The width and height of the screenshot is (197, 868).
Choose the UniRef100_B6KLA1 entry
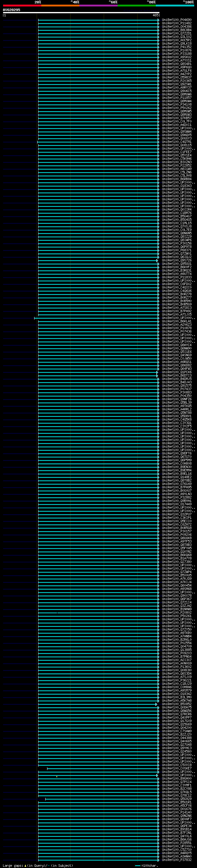[x=176, y=321]
